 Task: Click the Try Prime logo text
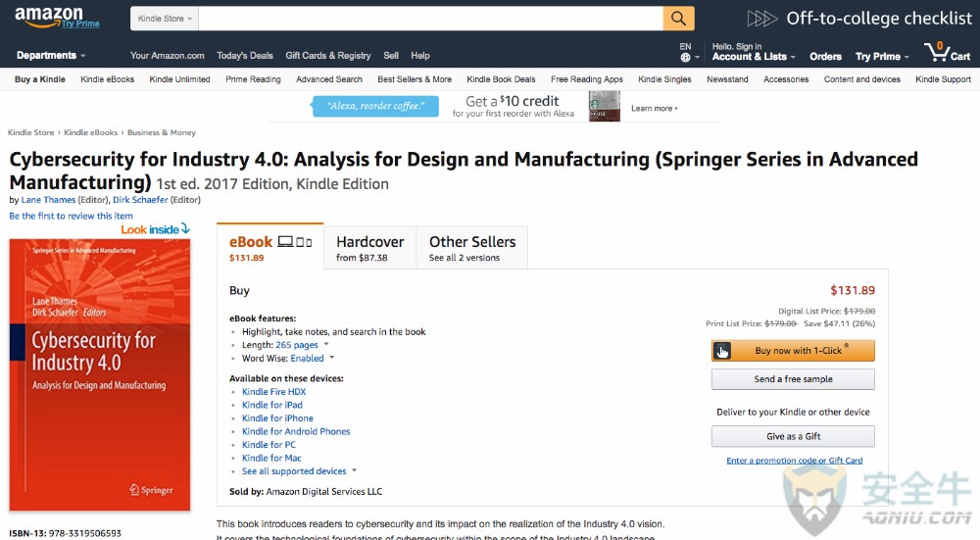click(x=80, y=24)
